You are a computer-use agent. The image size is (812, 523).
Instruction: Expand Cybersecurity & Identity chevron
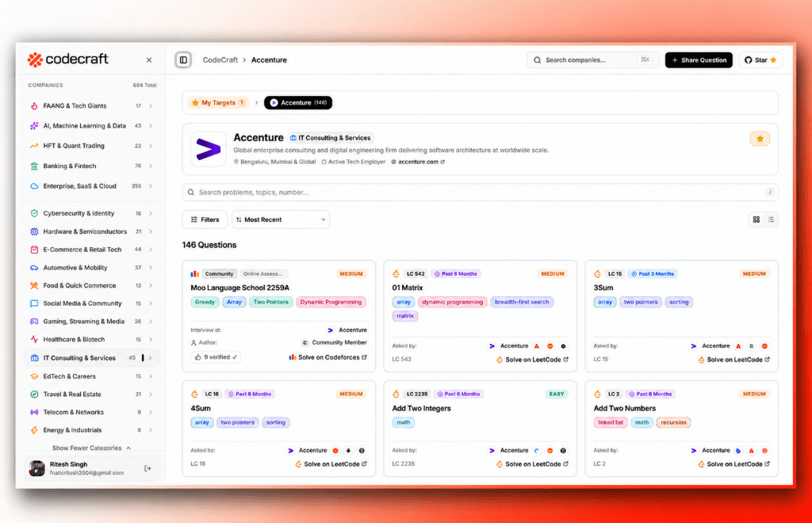(x=151, y=213)
